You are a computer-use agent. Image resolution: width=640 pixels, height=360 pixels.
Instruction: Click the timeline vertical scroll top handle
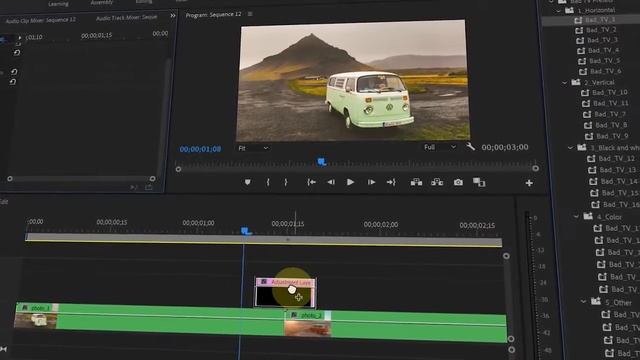coord(506,256)
